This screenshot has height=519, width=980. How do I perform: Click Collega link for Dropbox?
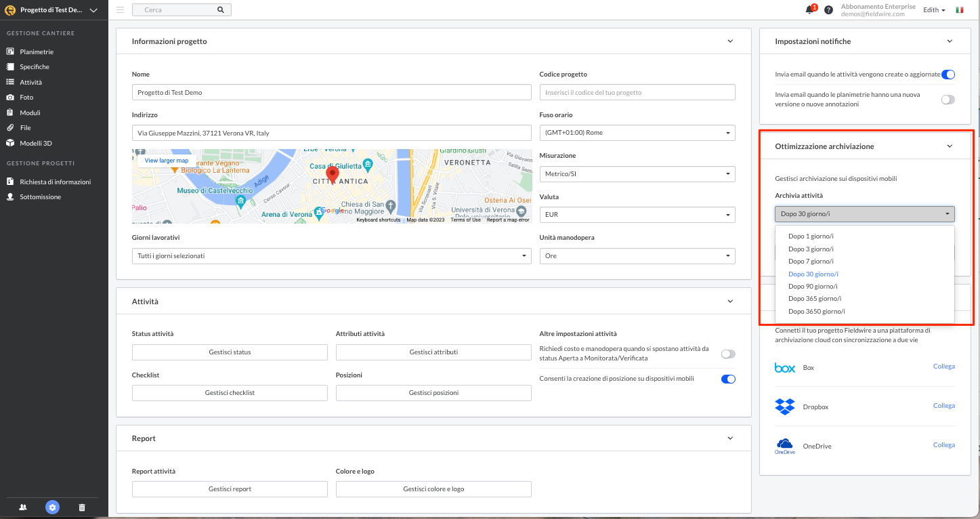tap(944, 406)
